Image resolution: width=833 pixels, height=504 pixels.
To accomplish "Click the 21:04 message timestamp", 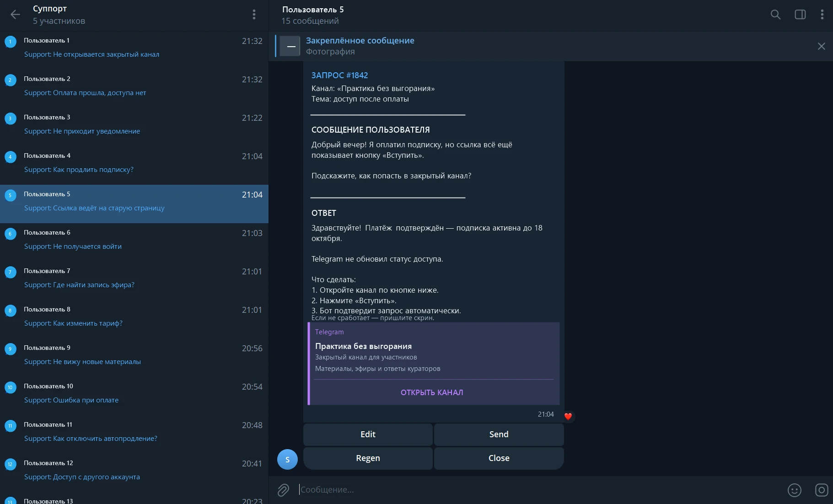I will click(546, 414).
